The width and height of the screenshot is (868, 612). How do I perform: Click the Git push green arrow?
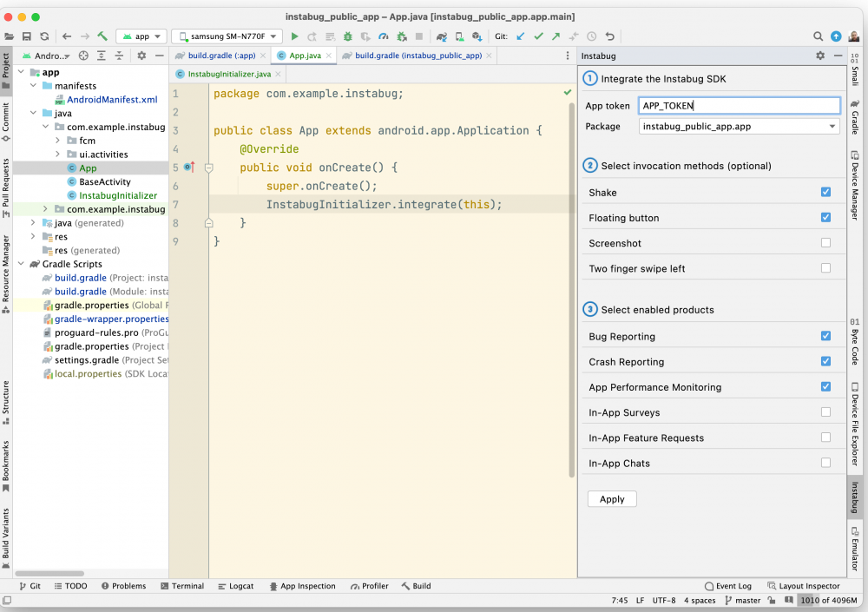pyautogui.click(x=556, y=36)
